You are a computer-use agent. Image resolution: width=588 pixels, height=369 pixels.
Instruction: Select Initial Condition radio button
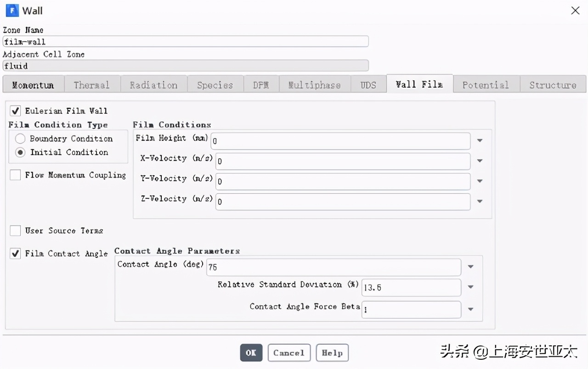tap(20, 152)
